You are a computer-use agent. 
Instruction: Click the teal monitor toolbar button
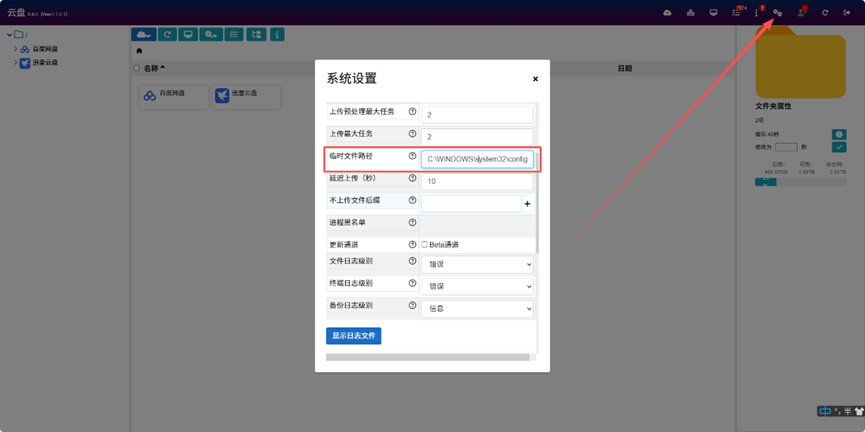[x=188, y=34]
